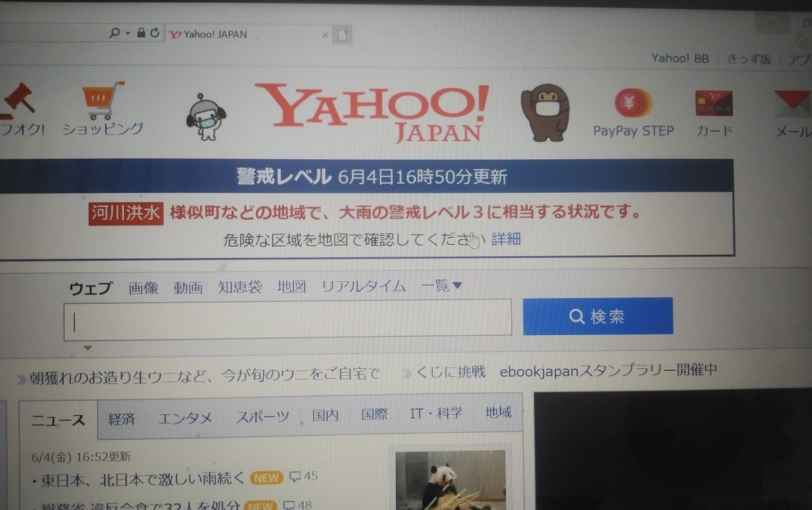
Task: Click the 河川洪水 alert label
Action: point(126,213)
